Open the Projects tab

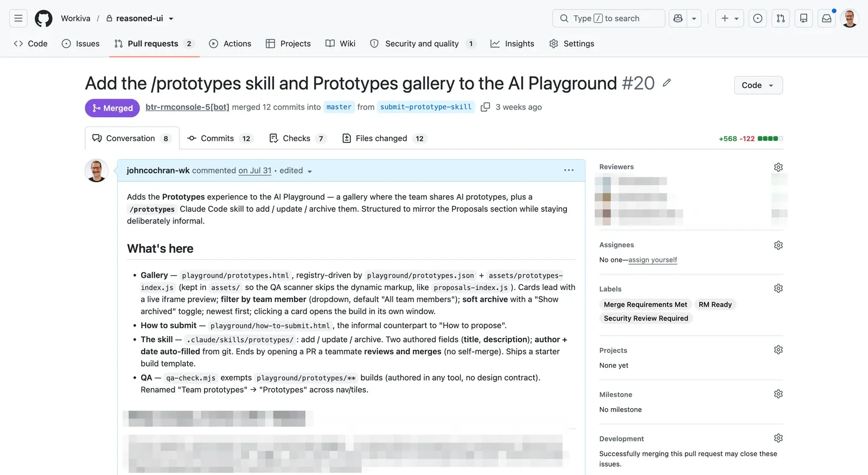click(x=288, y=43)
